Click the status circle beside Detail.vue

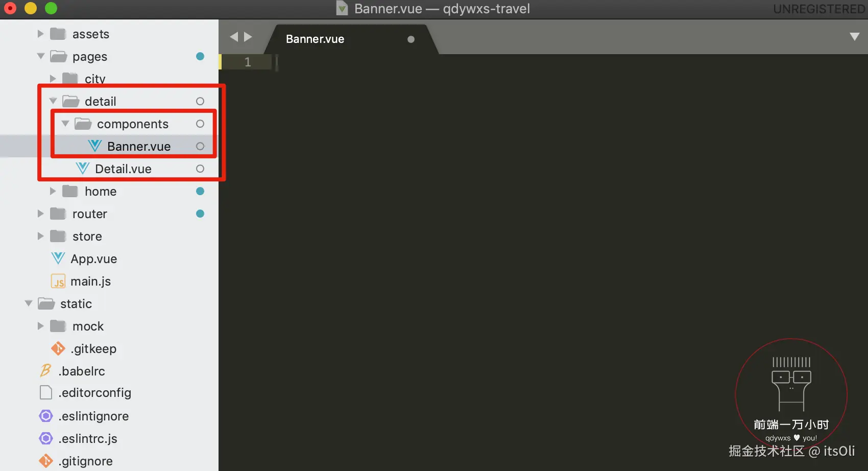[x=200, y=169]
